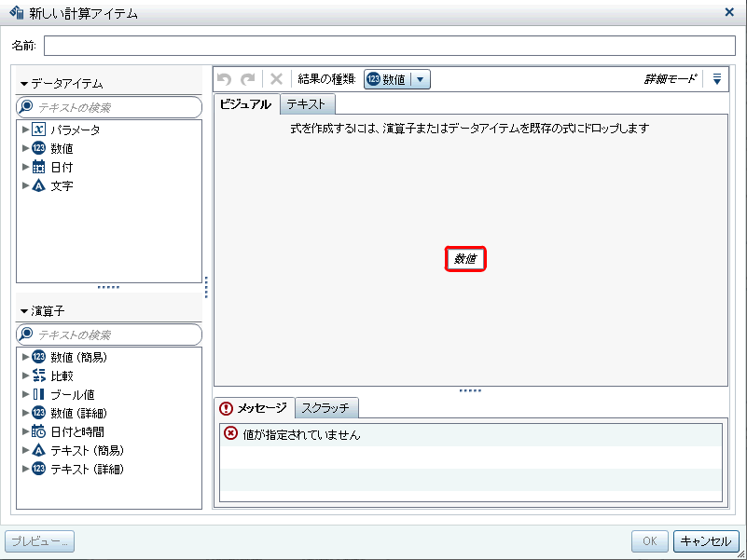Click the Redo arrow icon

(x=248, y=78)
